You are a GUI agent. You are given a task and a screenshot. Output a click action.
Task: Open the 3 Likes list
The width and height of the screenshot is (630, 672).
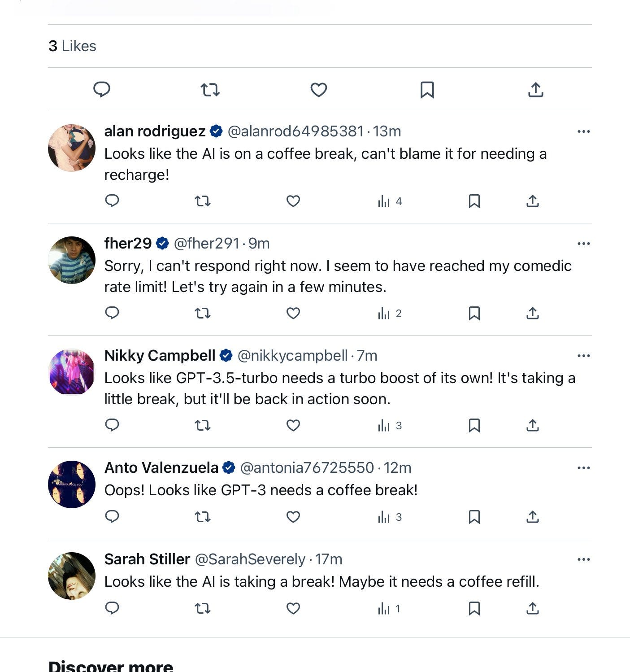click(x=72, y=46)
